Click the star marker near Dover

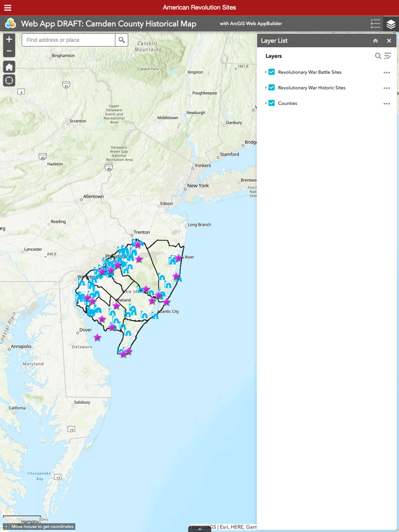pos(97,337)
